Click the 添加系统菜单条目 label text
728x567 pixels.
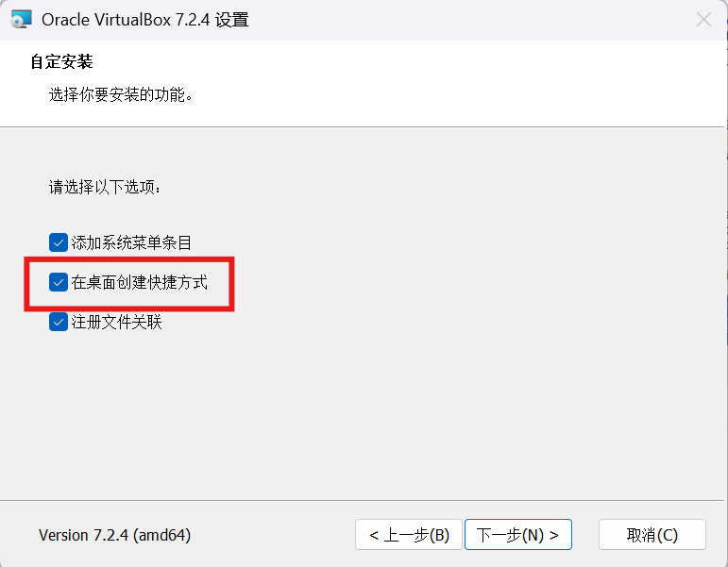131,242
